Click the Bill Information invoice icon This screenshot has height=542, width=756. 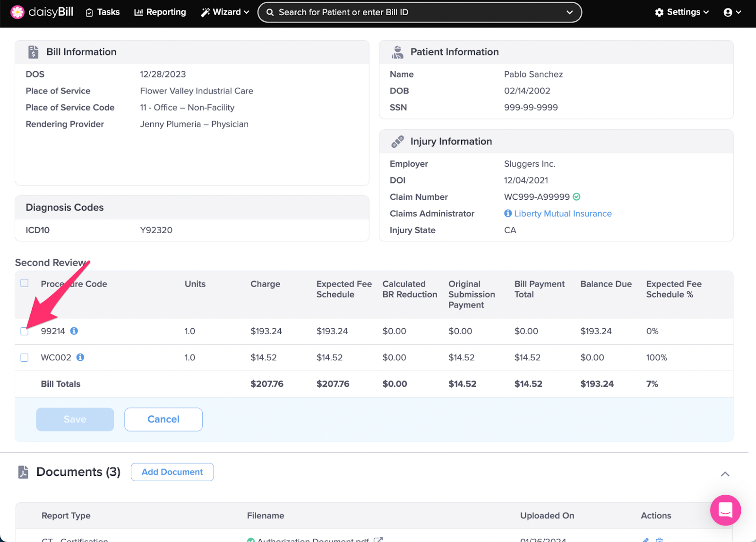pyautogui.click(x=33, y=52)
